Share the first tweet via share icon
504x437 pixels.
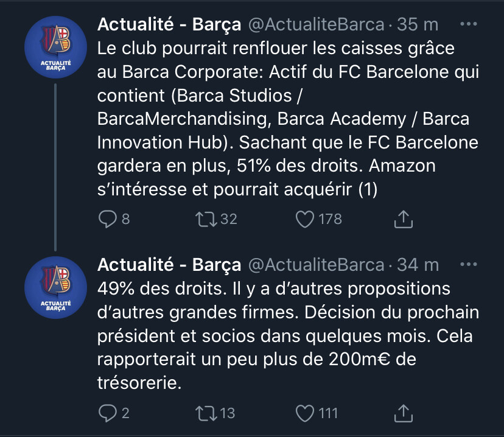click(404, 220)
